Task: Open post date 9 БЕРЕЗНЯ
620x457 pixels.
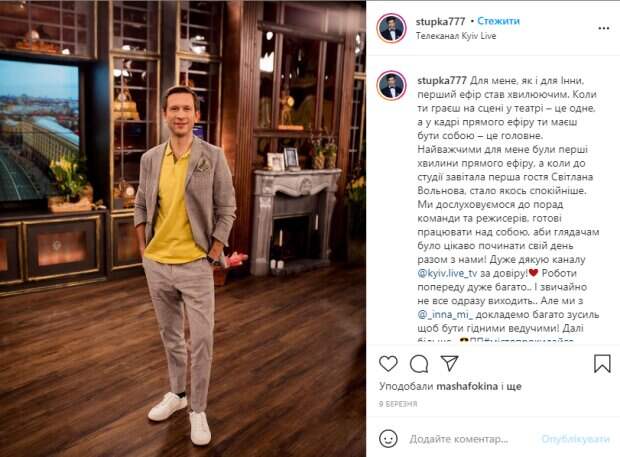Action: click(398, 404)
